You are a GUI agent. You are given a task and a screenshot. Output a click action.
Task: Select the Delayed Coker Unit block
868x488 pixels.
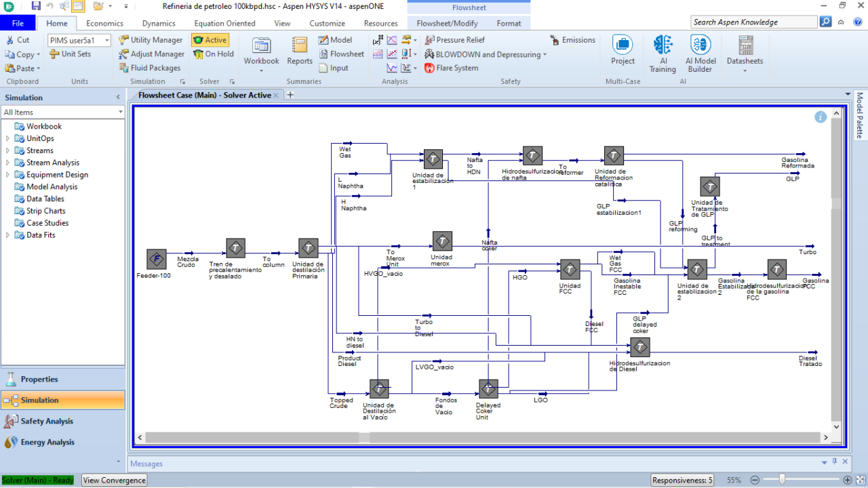pyautogui.click(x=488, y=389)
